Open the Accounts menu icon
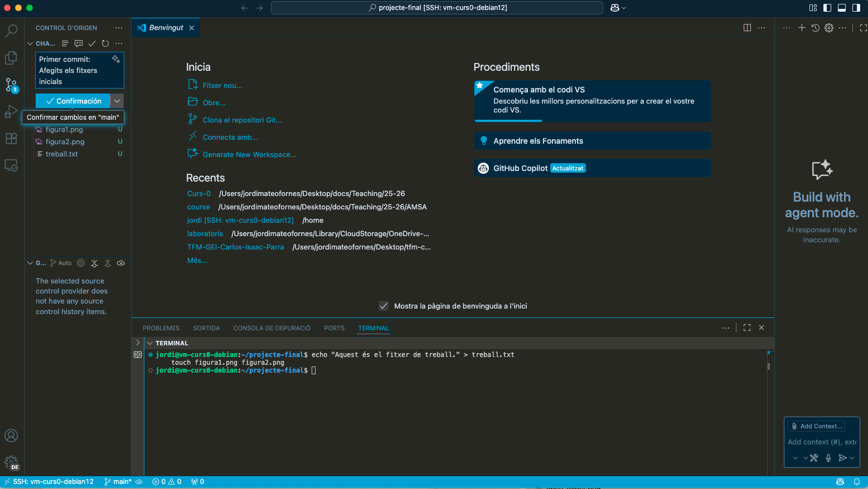 pos(11,436)
